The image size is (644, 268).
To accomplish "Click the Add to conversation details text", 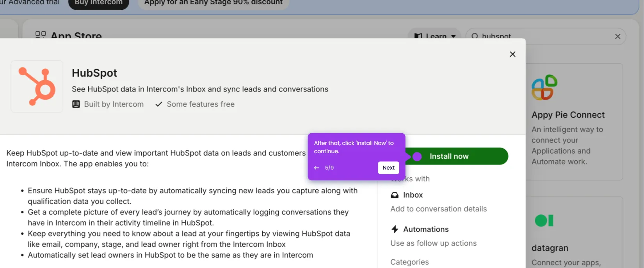I will pos(439,209).
